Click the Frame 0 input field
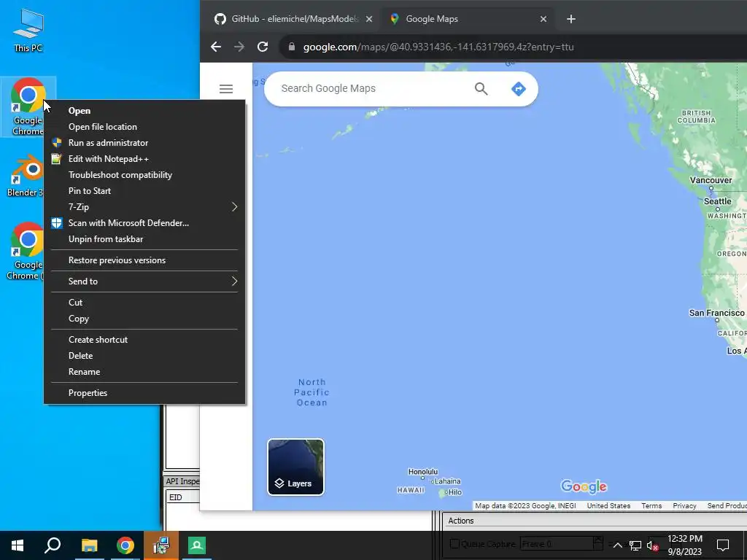 pyautogui.click(x=557, y=544)
